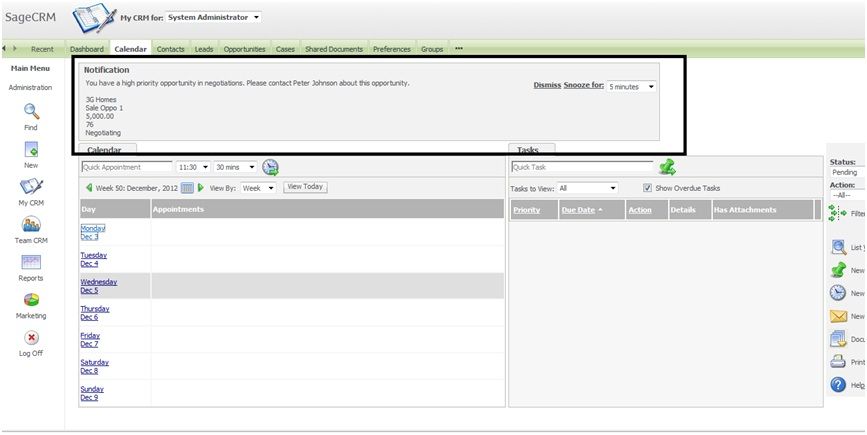This screenshot has width=867, height=435.
Task: Open Marketing pie chart icon
Action: point(31,300)
